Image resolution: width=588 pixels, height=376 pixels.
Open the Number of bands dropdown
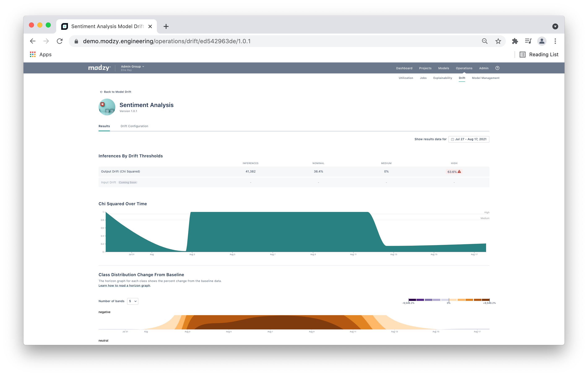(133, 301)
